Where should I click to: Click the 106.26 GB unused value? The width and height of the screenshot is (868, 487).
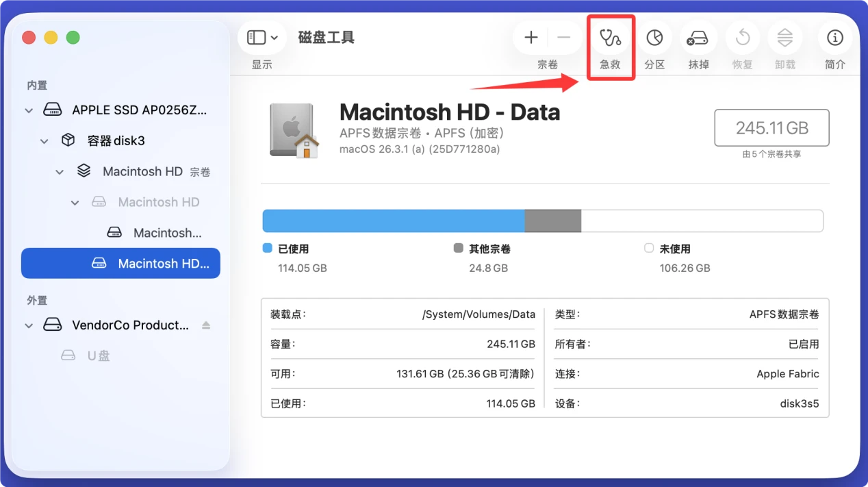tap(685, 268)
